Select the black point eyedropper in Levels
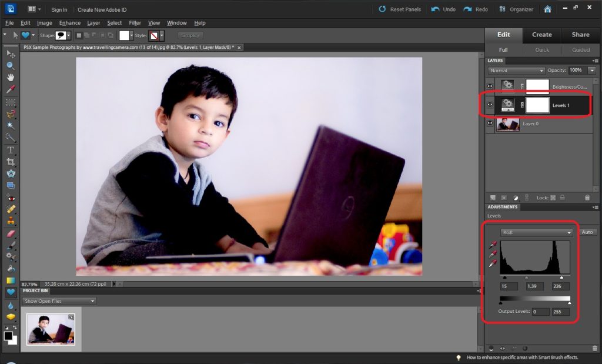This screenshot has height=364, width=602. 493,245
